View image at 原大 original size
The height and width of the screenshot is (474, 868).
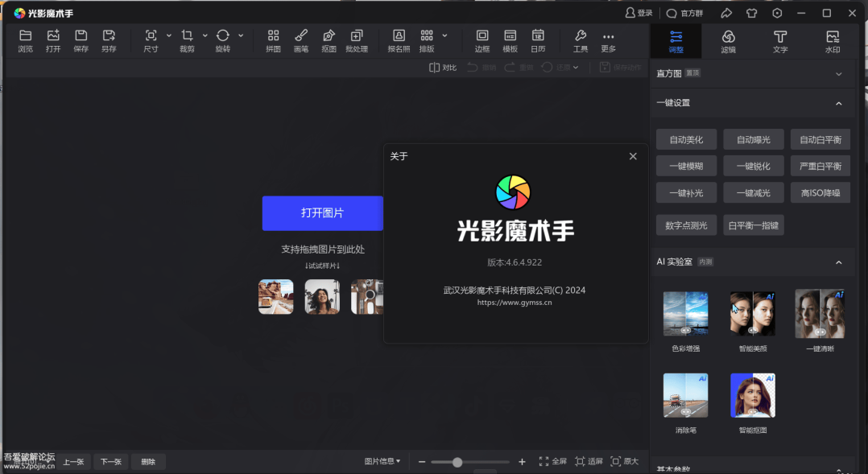(625, 461)
